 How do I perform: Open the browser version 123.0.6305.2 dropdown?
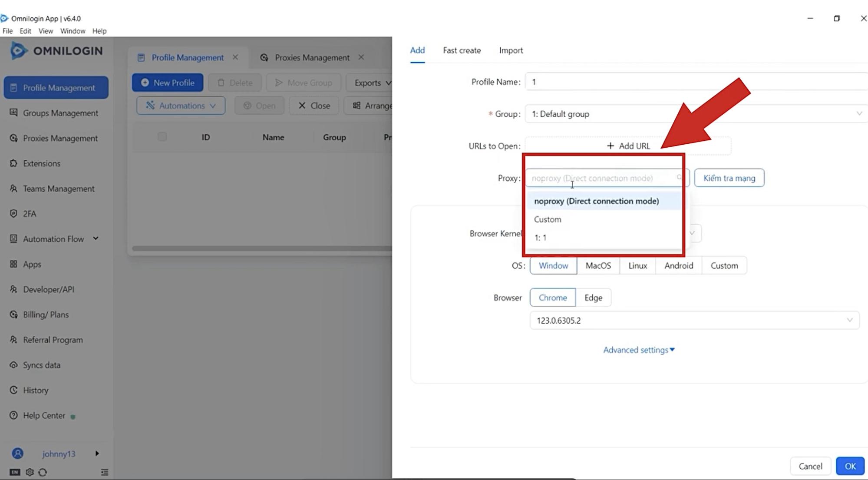pos(694,321)
